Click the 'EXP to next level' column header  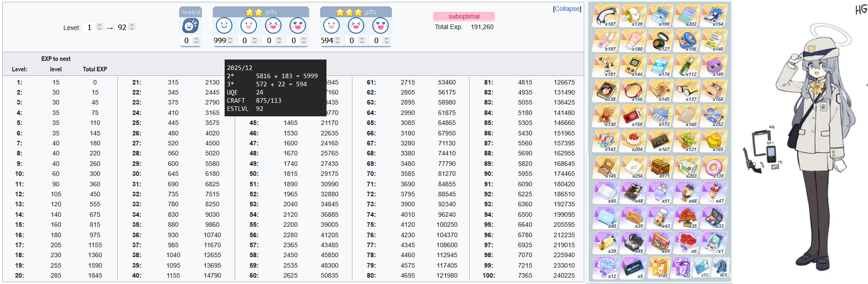pyautogui.click(x=56, y=64)
